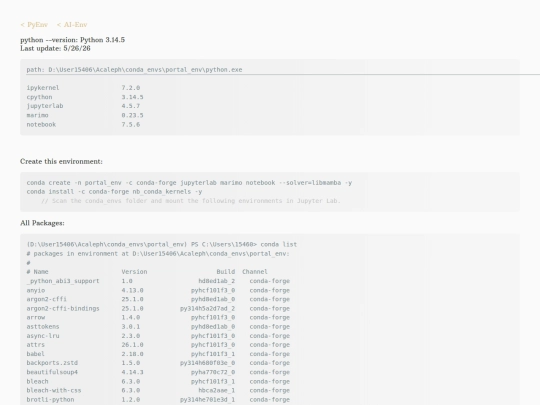Viewport: 540px width, 405px height.
Task: Click 'notebook' in the summary list
Action: [x=41, y=125]
